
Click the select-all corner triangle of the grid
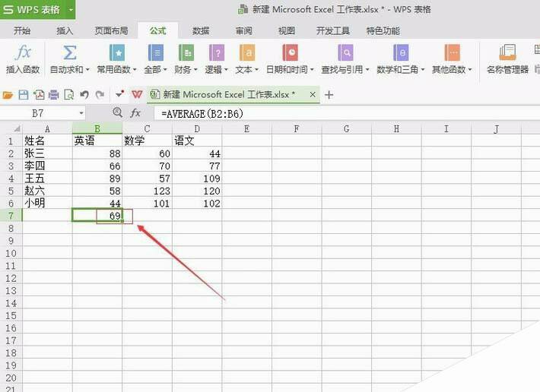[x=17, y=129]
